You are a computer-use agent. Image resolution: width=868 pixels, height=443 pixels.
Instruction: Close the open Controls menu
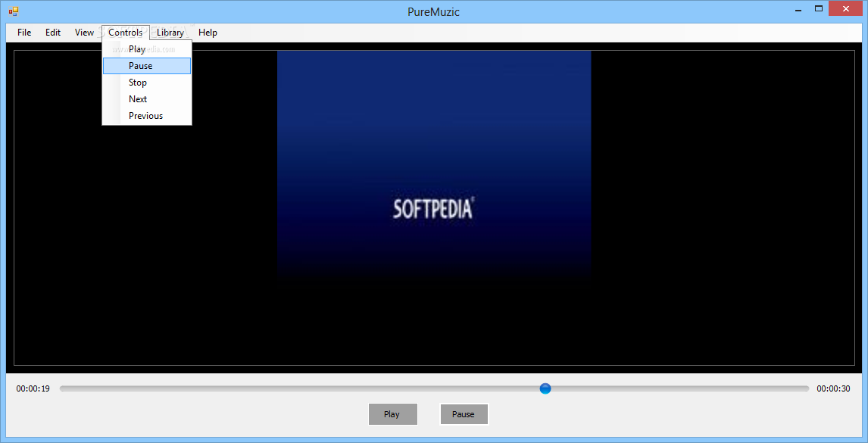click(x=126, y=32)
